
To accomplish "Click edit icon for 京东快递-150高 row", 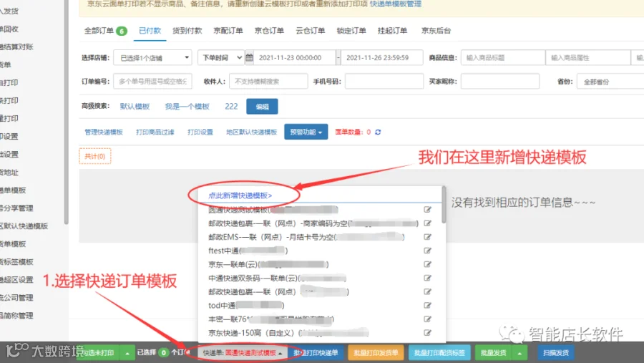I will [428, 333].
